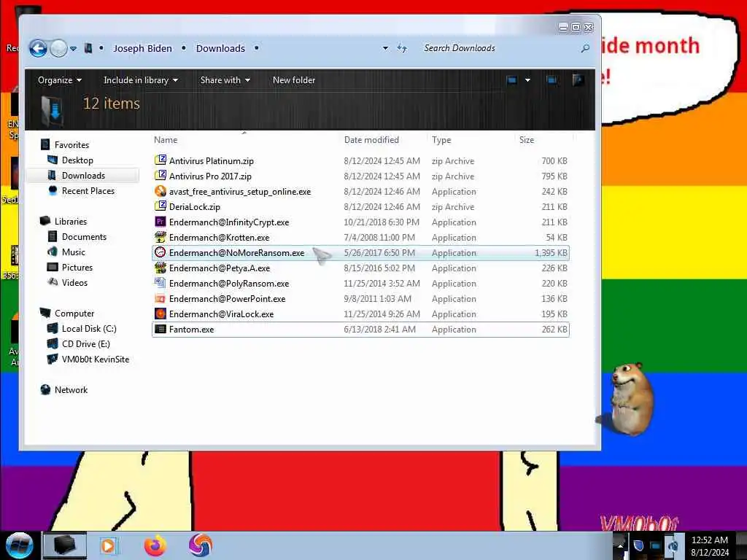Screen dimensions: 747x560
Task: Select Antivirus Pro 2017.zip file icon
Action: click(x=160, y=175)
